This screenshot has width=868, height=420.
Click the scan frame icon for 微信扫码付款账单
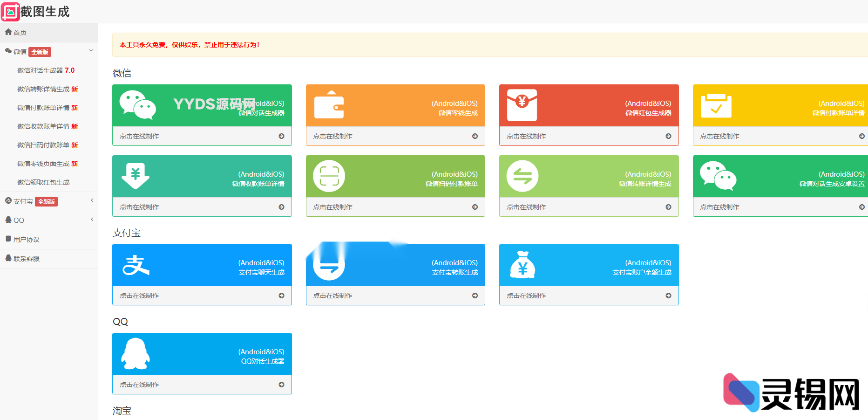[x=329, y=176]
